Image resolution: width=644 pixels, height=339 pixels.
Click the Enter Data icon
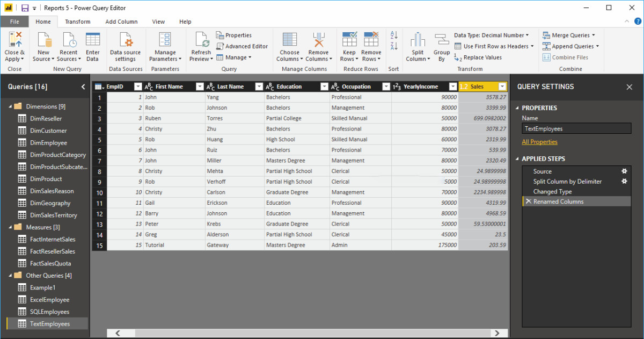(93, 40)
